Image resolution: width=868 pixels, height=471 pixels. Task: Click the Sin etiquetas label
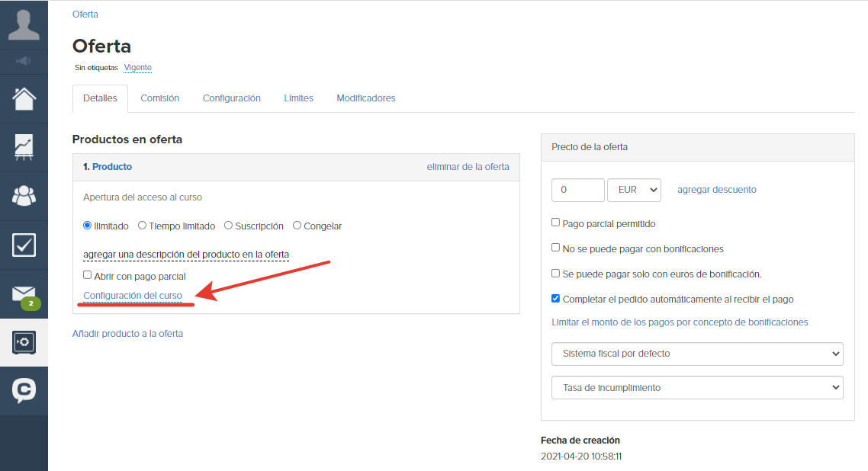[96, 67]
